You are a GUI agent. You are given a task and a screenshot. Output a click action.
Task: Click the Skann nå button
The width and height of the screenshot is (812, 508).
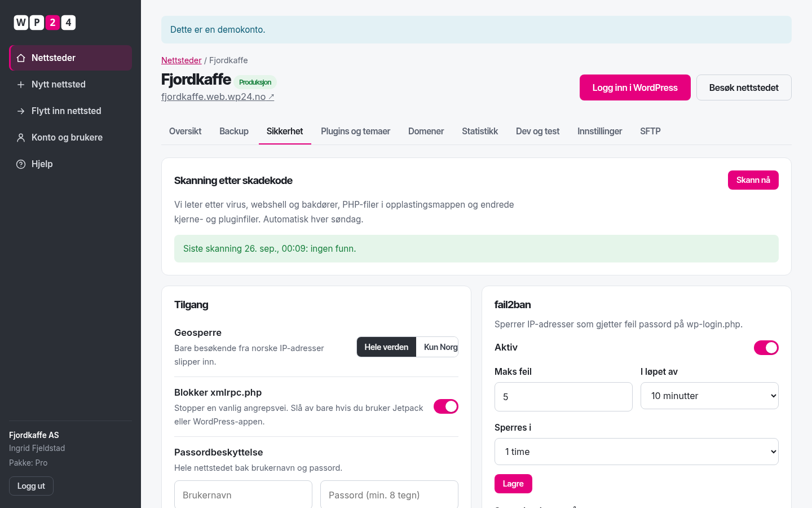click(x=753, y=180)
